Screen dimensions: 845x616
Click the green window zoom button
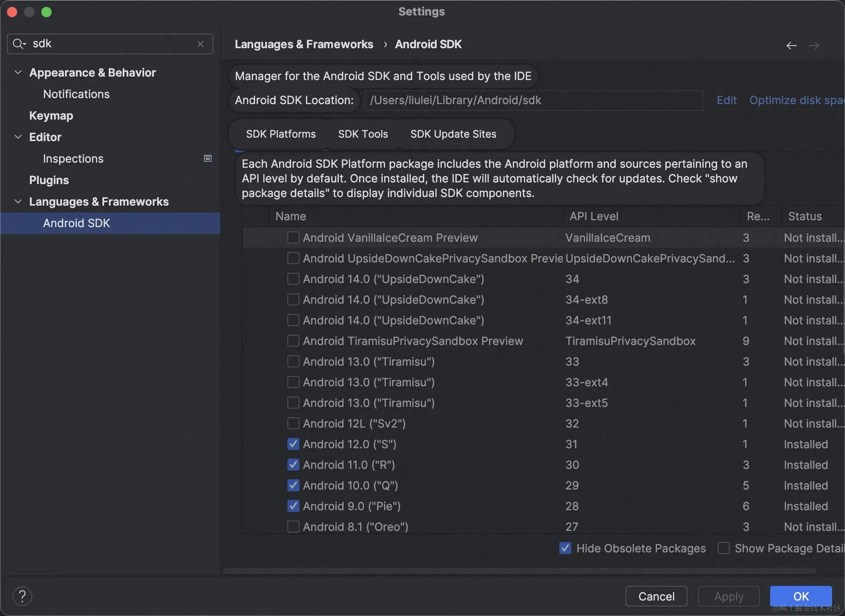click(46, 12)
